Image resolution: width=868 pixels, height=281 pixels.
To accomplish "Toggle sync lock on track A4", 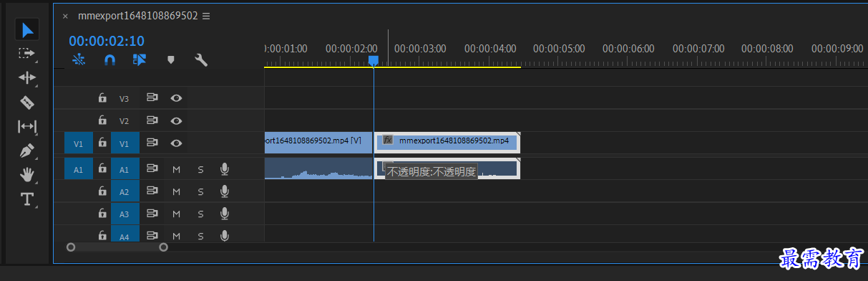I will pos(152,235).
